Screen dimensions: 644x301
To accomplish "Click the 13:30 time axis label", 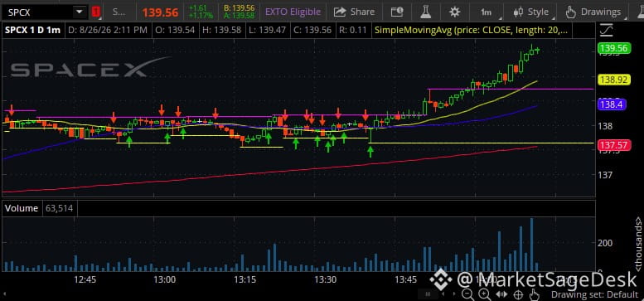I will point(324,280).
